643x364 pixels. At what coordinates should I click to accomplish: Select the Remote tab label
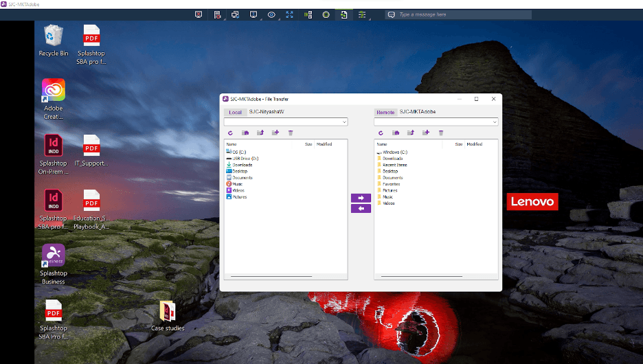385,112
